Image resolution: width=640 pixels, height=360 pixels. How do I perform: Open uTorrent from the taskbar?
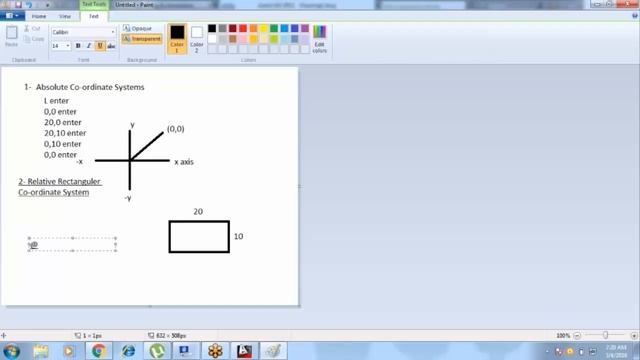[157, 351]
